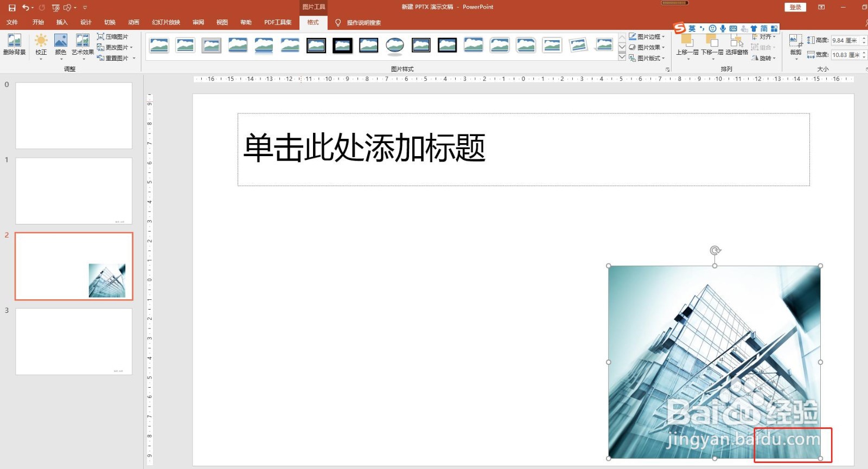The width and height of the screenshot is (868, 469).
Task: Click the Ribbon Display Options button
Action: (x=821, y=7)
